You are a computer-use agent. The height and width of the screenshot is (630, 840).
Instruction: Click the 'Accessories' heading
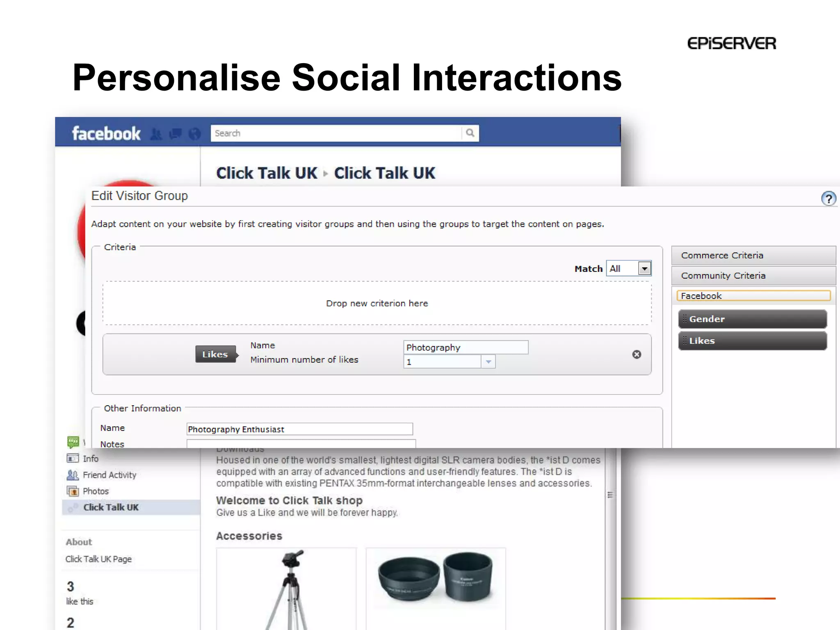(249, 536)
